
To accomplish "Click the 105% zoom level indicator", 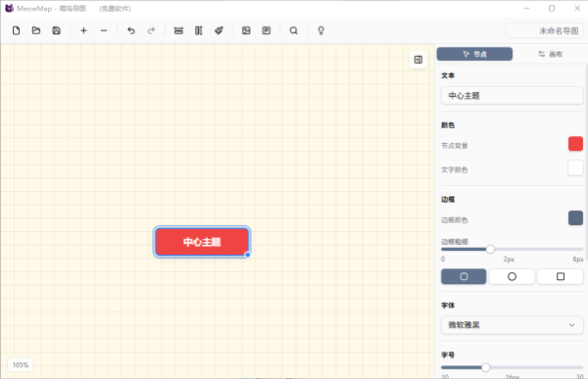I will coord(21,364).
